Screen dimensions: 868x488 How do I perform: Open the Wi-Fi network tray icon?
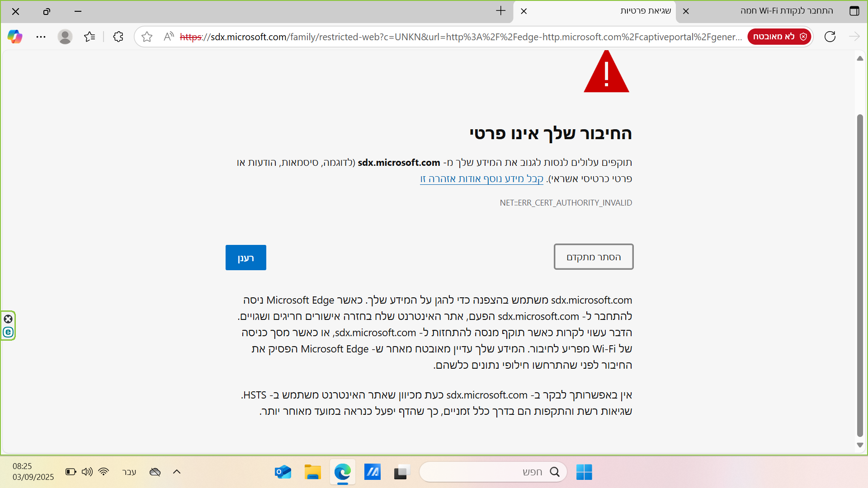pyautogui.click(x=104, y=472)
